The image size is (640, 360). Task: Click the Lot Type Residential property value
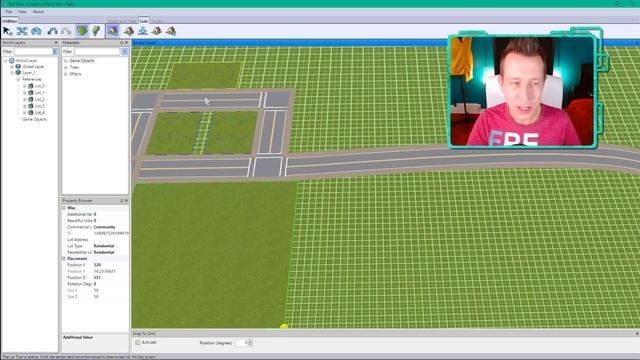point(104,246)
